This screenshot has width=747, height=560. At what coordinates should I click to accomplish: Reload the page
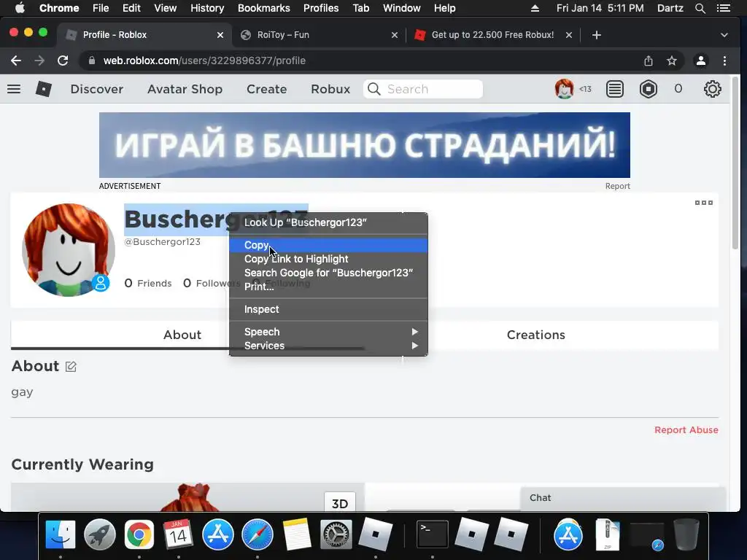coord(63,61)
